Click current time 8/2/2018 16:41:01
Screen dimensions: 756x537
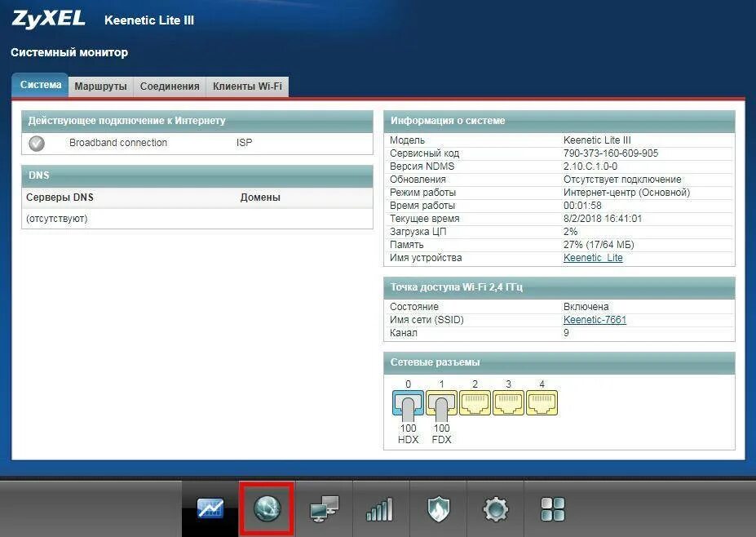[x=603, y=218]
